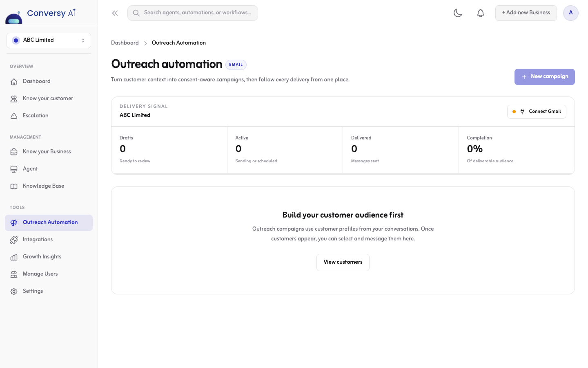Click the plug icon in Connect Gmail

coord(522,112)
